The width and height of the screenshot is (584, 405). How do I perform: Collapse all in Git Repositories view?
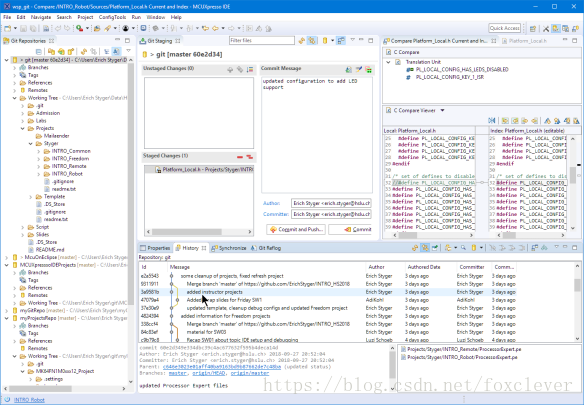39,52
